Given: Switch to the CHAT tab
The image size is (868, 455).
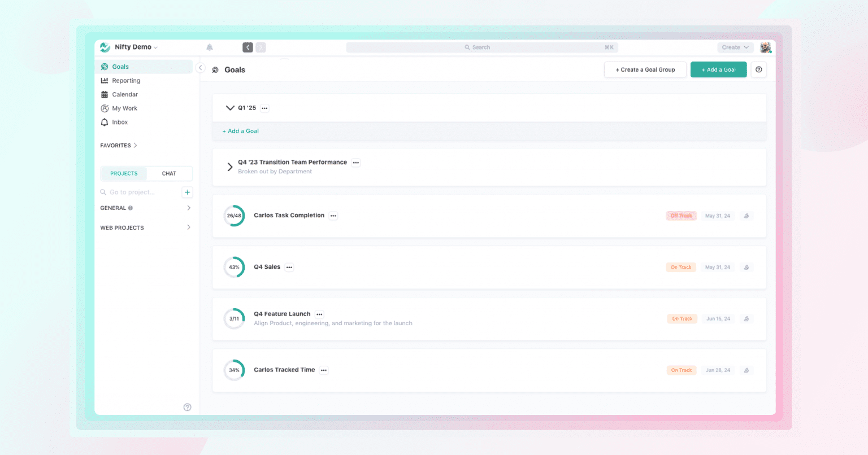Looking at the screenshot, I should point(170,173).
